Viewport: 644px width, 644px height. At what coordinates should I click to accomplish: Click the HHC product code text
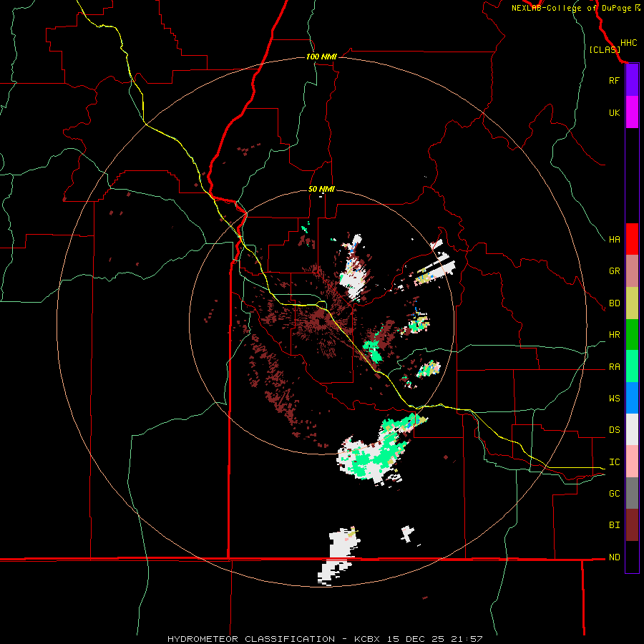click(628, 43)
